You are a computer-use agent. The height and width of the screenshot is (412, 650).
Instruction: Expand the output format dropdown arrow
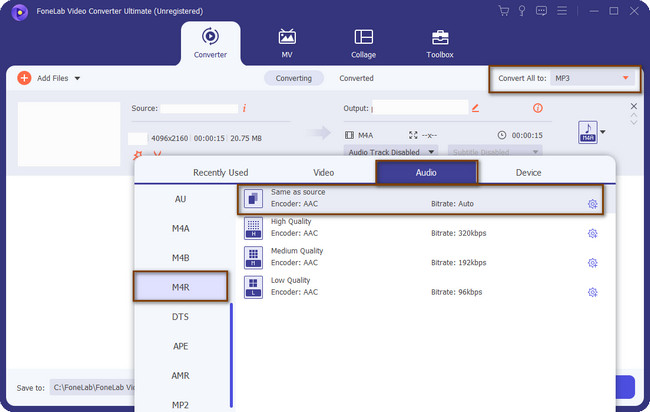(x=603, y=132)
